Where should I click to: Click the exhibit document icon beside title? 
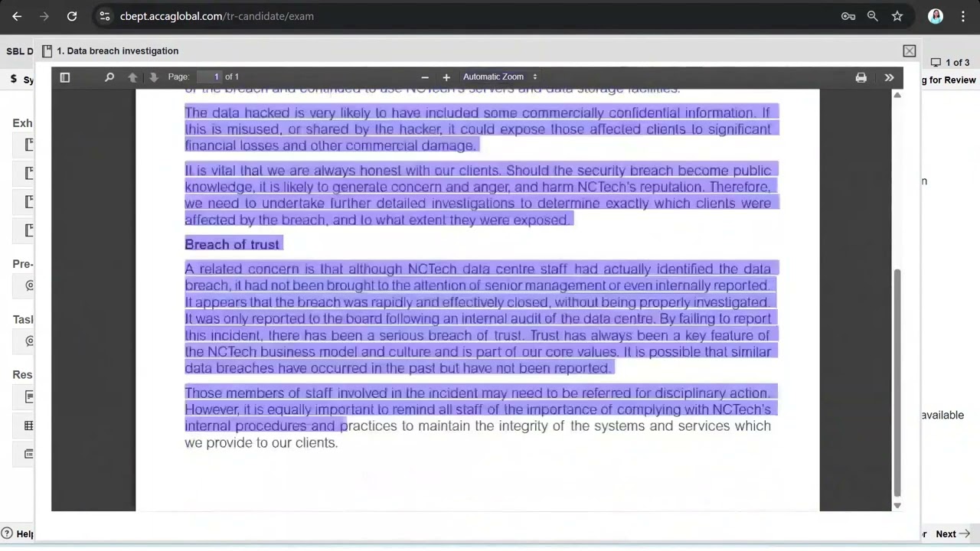[47, 51]
